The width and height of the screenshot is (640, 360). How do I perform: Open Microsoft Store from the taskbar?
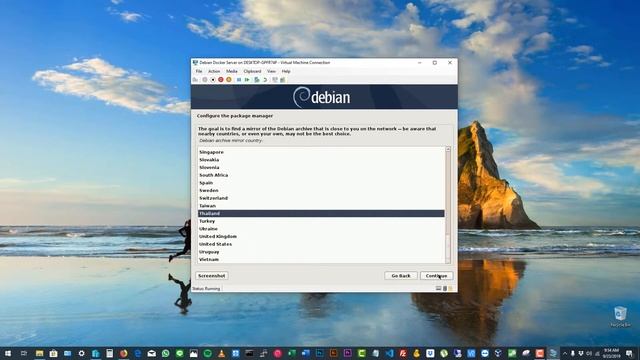(53, 353)
